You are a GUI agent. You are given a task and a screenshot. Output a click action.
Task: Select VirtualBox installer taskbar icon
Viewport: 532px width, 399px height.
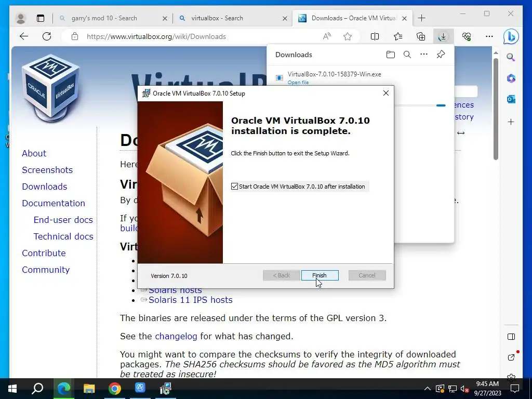pos(166,388)
